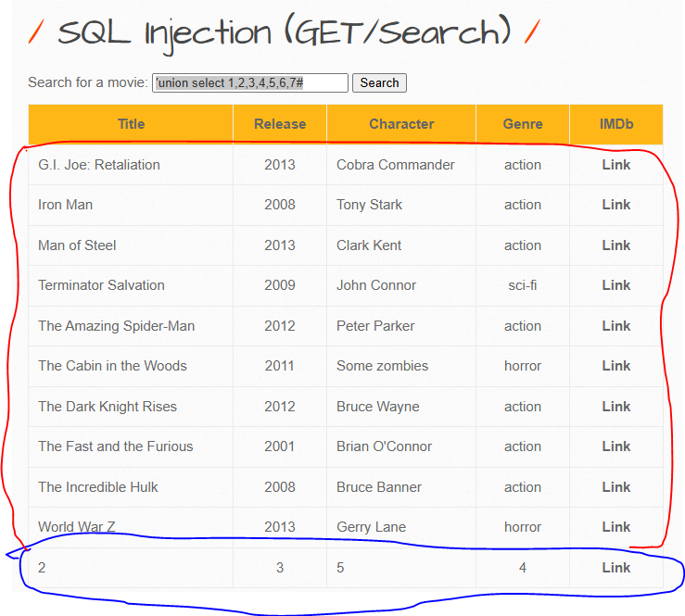Viewport: 685px width, 616px height.
Task: Select the Terminator Salvation title cell
Action: (x=131, y=285)
